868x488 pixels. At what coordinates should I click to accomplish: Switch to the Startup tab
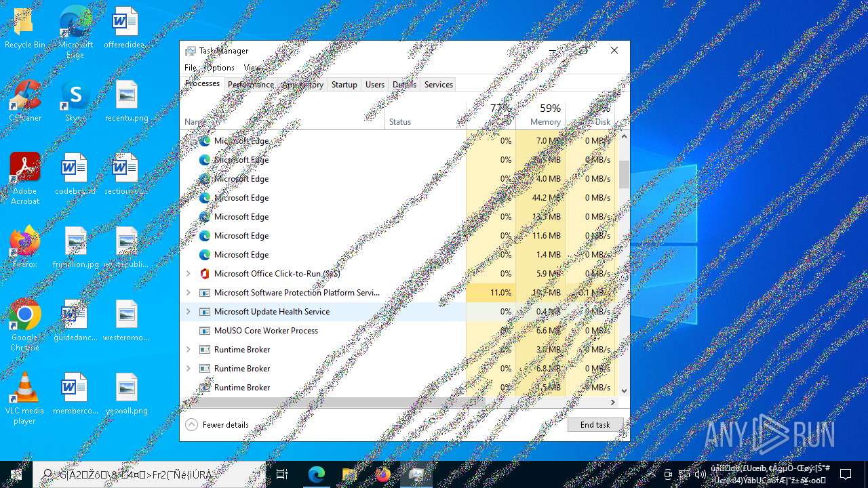(344, 85)
